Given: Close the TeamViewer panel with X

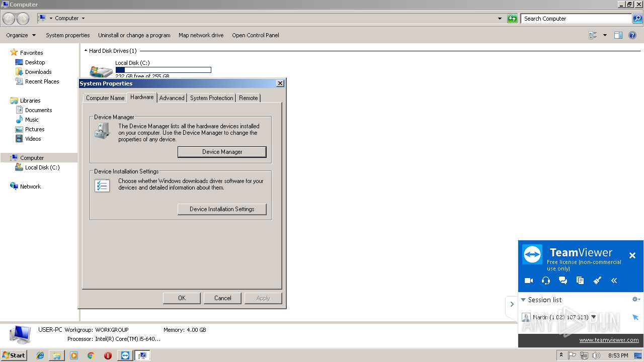Looking at the screenshot, I should (632, 255).
